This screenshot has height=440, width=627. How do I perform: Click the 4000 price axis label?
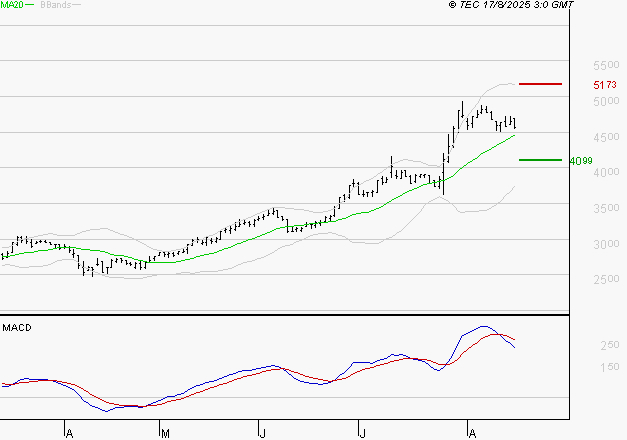[x=606, y=172]
